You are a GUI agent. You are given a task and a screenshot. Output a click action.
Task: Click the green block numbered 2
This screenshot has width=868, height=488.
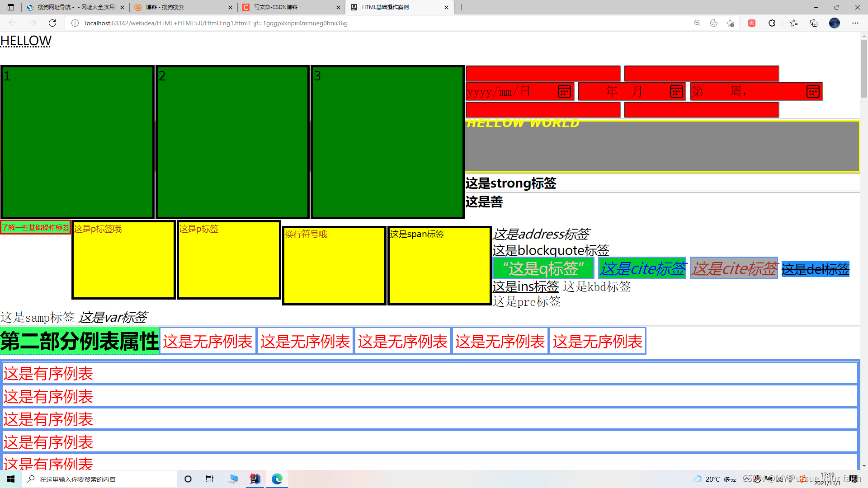232,142
